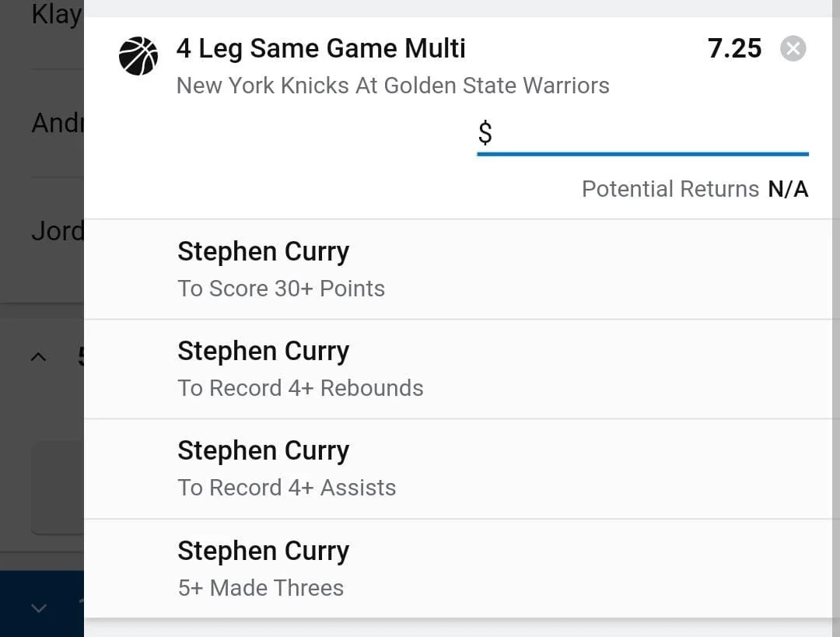
Task: Select the To Record 4+ Assists leg
Action: click(x=286, y=488)
